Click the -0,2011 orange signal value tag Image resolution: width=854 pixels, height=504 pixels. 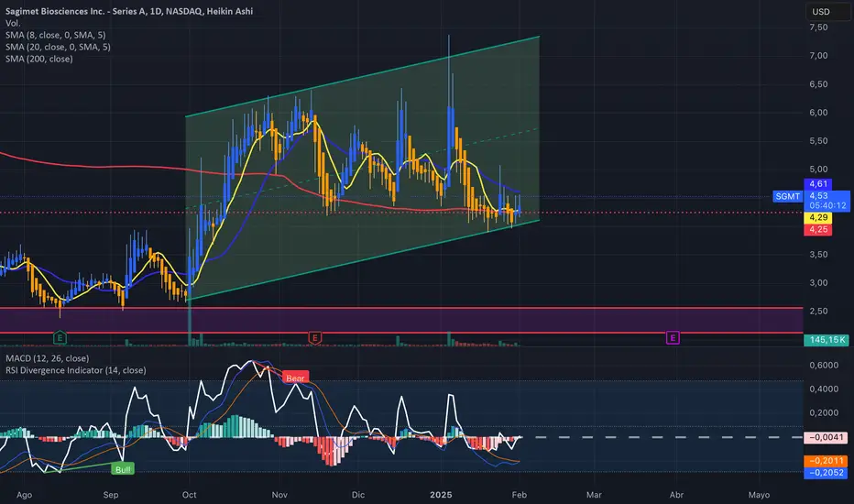[x=827, y=461]
